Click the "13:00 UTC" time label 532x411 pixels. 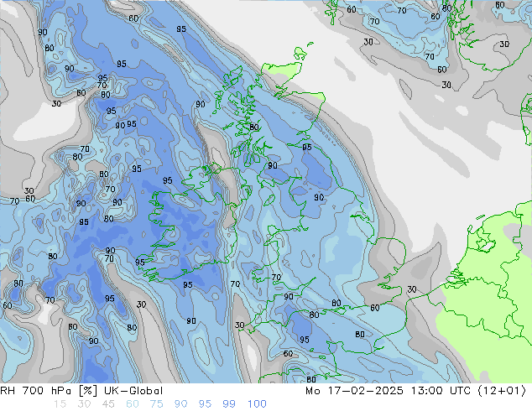(441, 391)
